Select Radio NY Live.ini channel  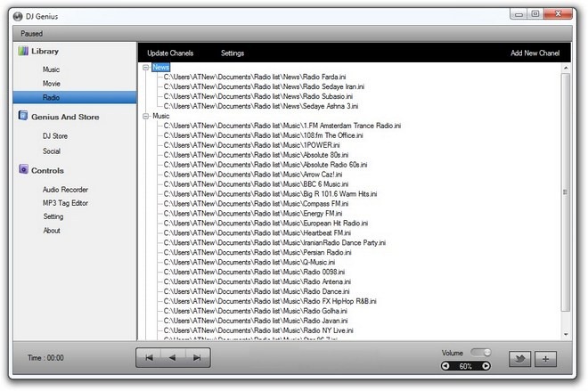(x=258, y=330)
